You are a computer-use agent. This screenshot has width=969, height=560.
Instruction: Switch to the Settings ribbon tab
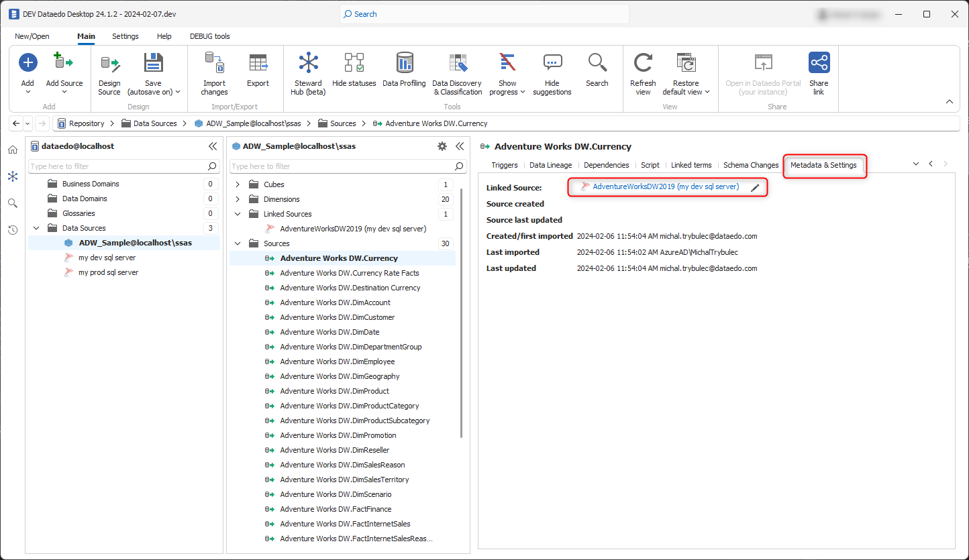click(125, 36)
